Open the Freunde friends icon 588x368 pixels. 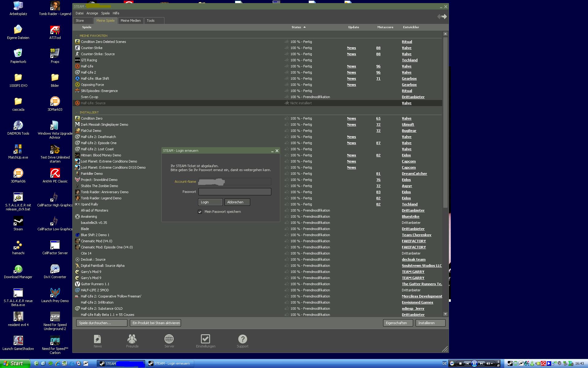[x=132, y=339]
